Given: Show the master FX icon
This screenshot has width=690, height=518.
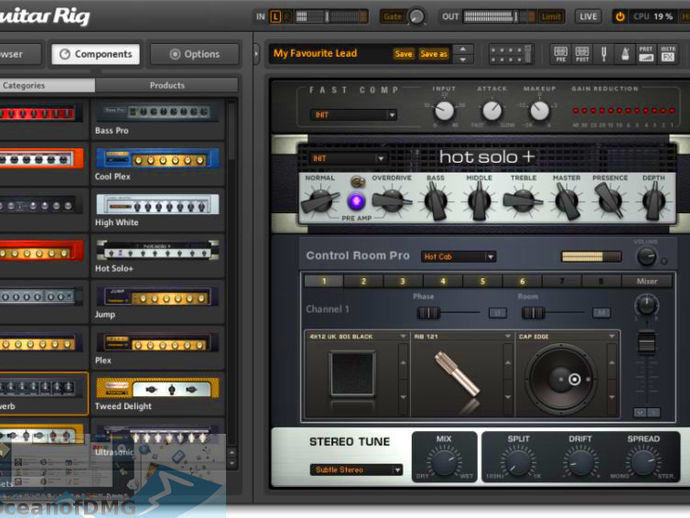Looking at the screenshot, I should 668,54.
